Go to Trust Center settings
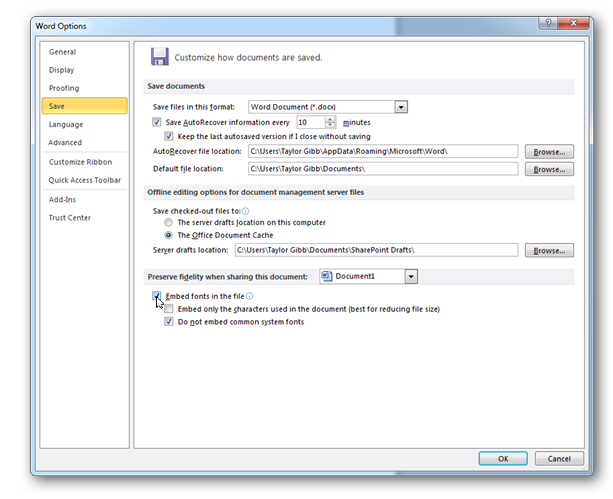 point(70,217)
